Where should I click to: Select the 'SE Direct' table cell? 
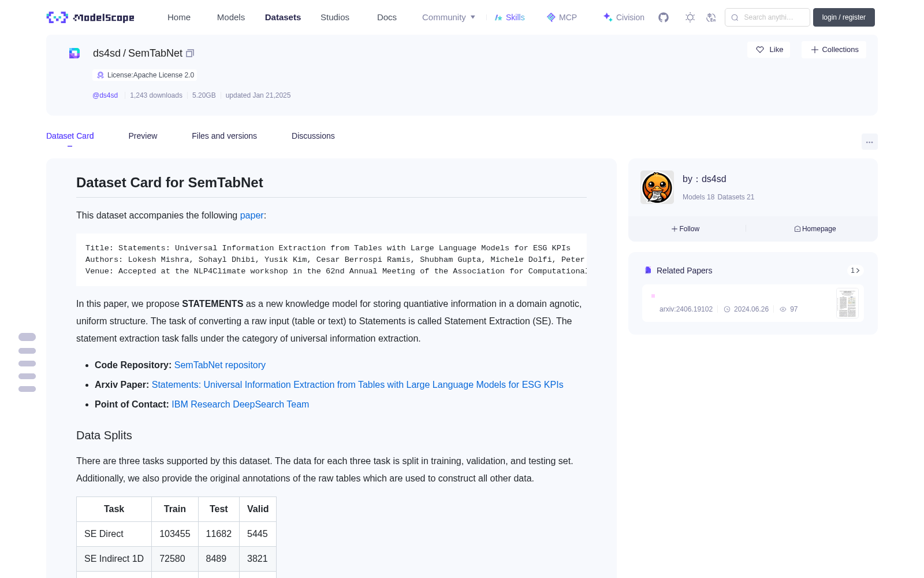click(114, 534)
